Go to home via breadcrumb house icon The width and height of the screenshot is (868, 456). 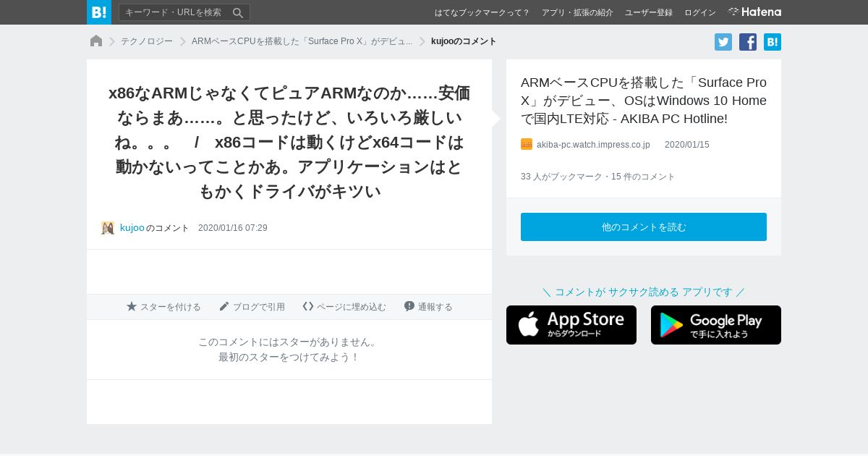pos(96,41)
